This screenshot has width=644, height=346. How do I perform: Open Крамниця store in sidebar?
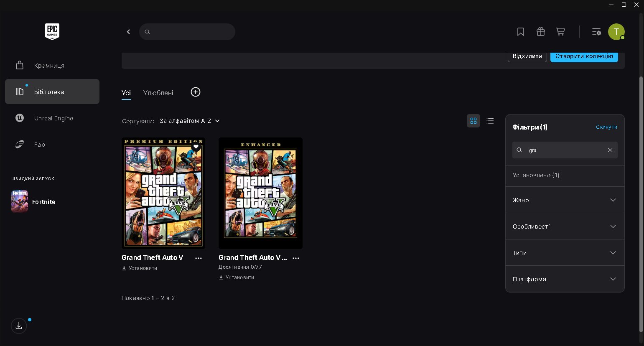pos(52,66)
